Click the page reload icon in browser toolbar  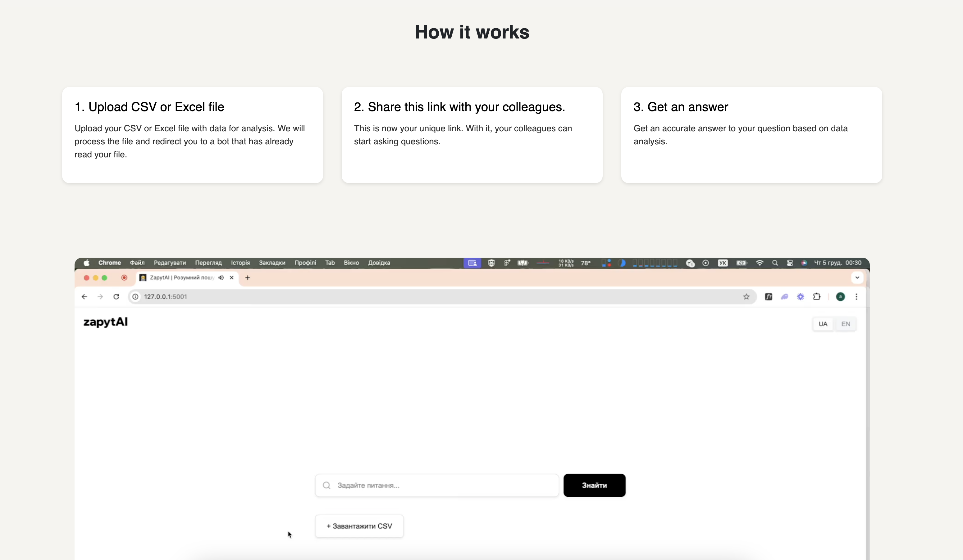116,296
